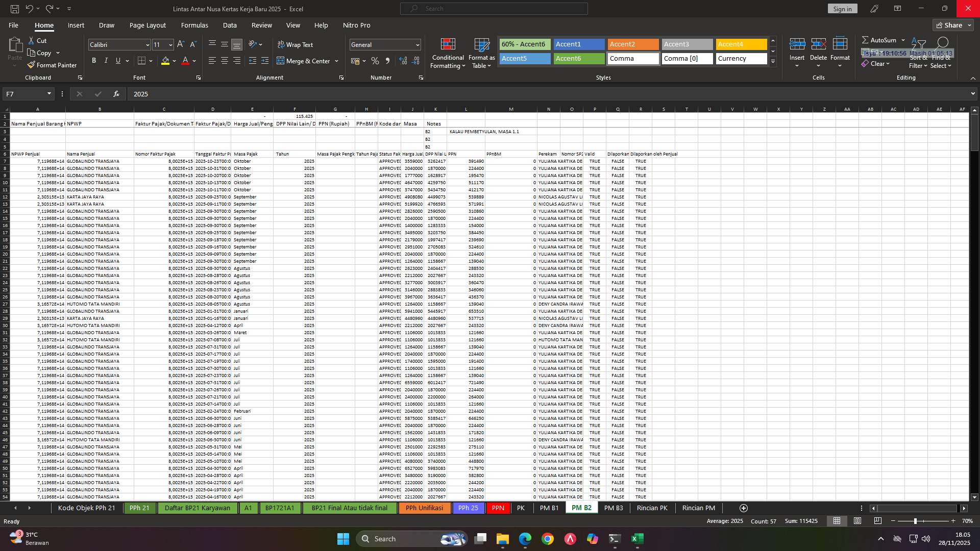Open Conditional Formatting options
Viewport: 980px width, 551px height.
point(448,53)
